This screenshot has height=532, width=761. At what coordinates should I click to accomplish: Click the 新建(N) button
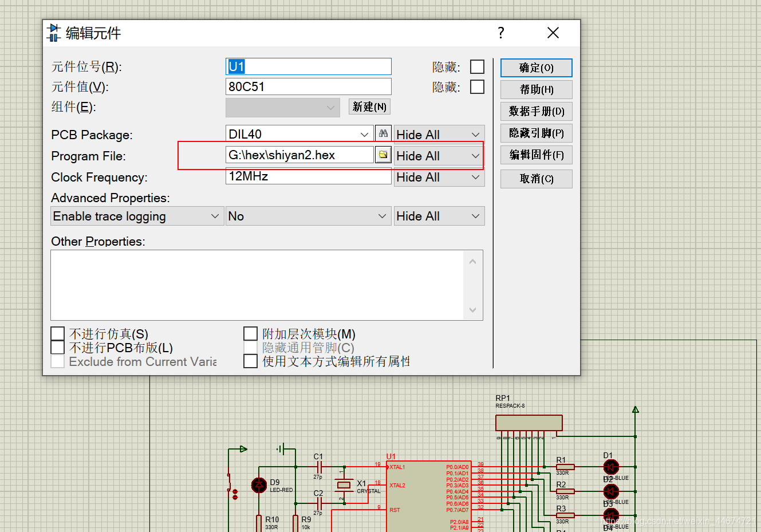369,107
